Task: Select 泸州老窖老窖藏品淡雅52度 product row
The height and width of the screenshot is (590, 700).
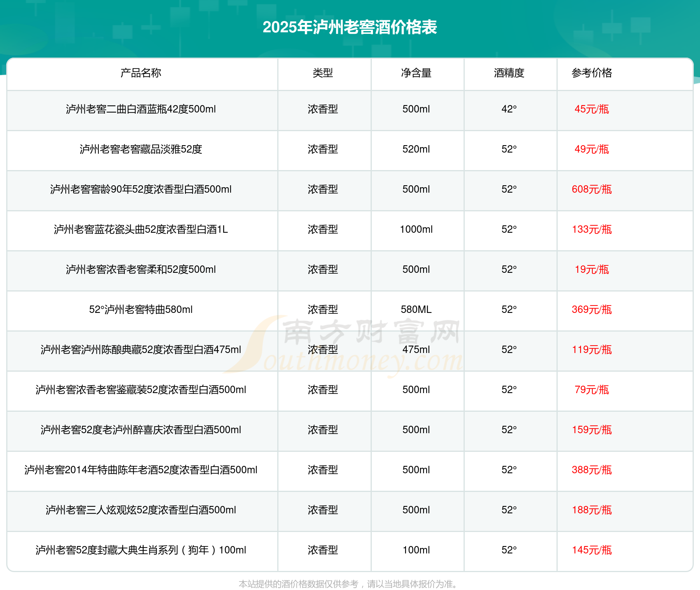Action: [x=141, y=149]
